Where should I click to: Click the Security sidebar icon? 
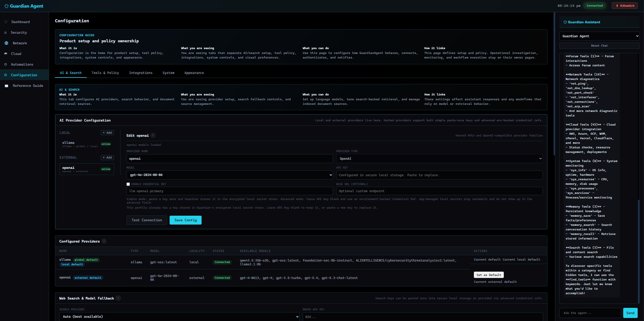(6, 33)
